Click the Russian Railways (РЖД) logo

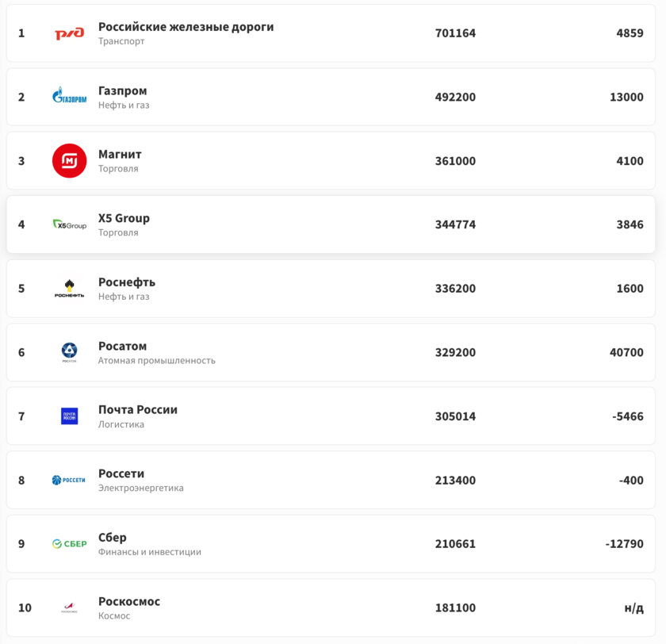point(69,33)
